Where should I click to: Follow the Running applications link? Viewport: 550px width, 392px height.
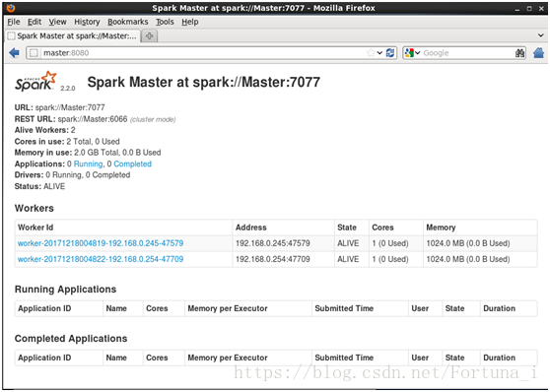(88, 163)
